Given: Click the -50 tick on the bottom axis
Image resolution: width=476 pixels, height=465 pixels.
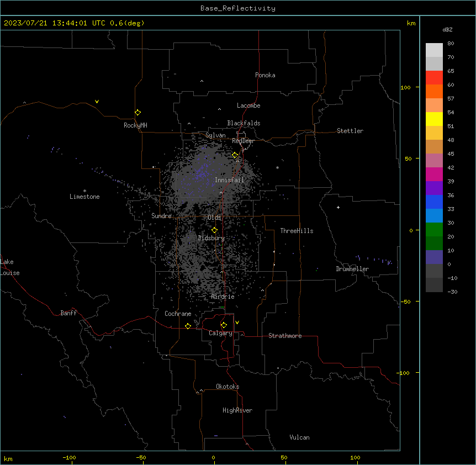Looking at the screenshot, I should (141, 457).
